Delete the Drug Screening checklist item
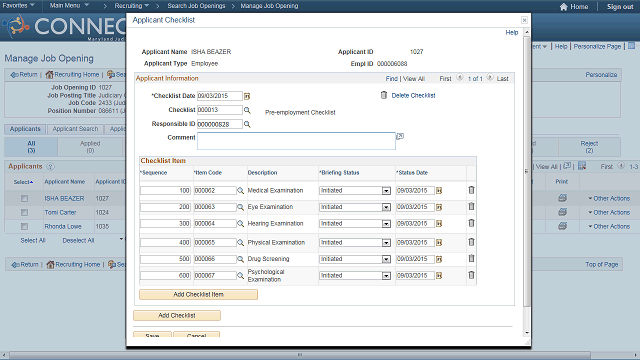 471,258
